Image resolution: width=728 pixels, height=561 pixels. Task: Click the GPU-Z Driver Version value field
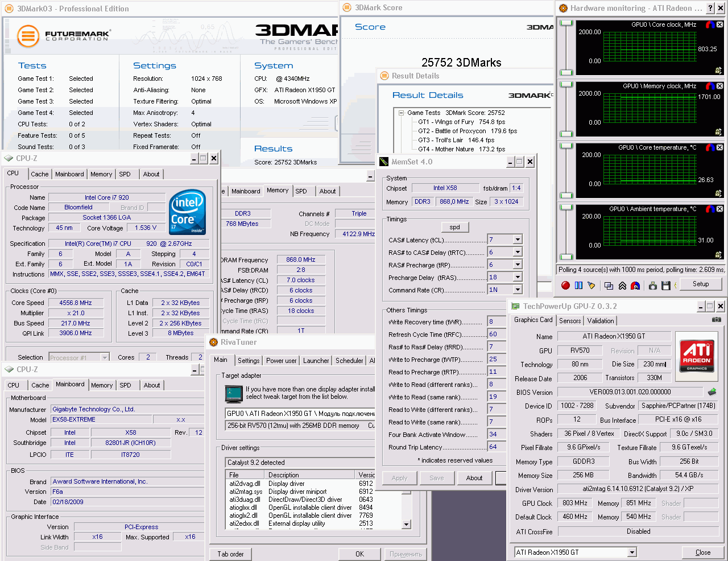click(x=638, y=489)
